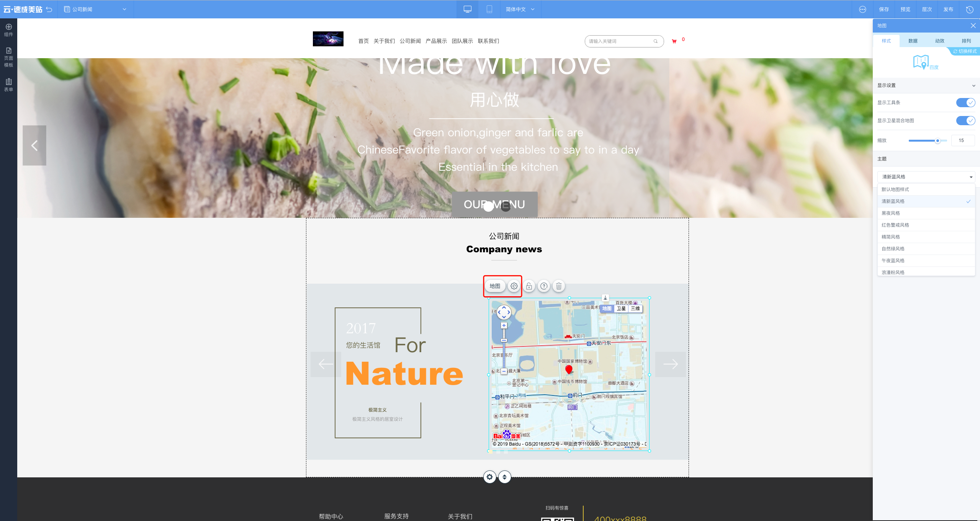
Task: Click the 缩放 zoom slider handle
Action: click(937, 141)
